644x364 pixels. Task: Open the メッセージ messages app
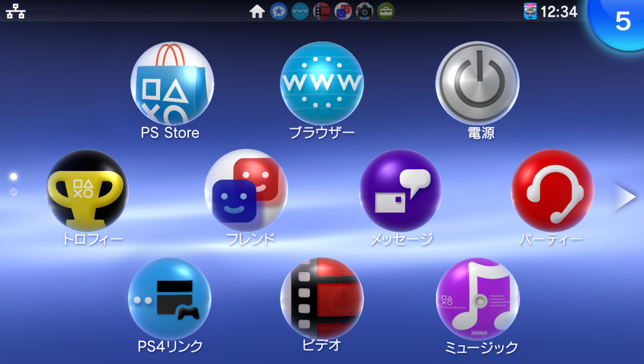400,190
